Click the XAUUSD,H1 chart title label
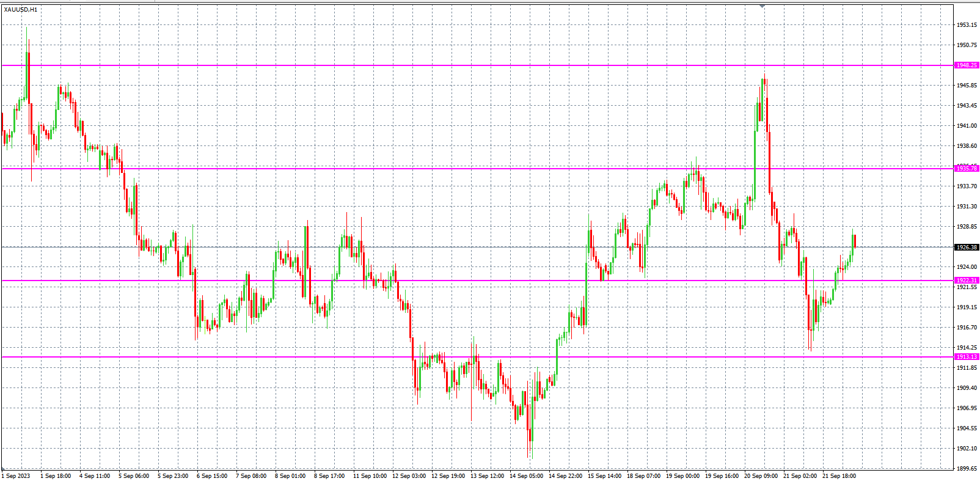 20,10
